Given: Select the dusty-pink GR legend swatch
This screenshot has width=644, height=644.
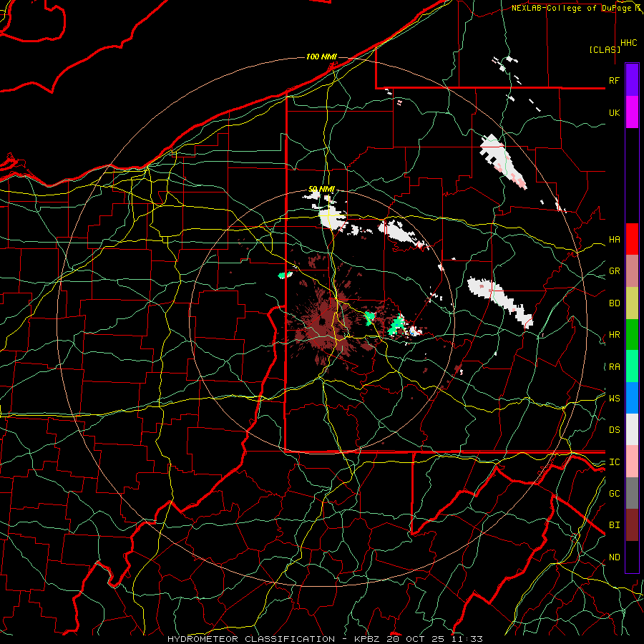Looking at the screenshot, I should 632,270.
